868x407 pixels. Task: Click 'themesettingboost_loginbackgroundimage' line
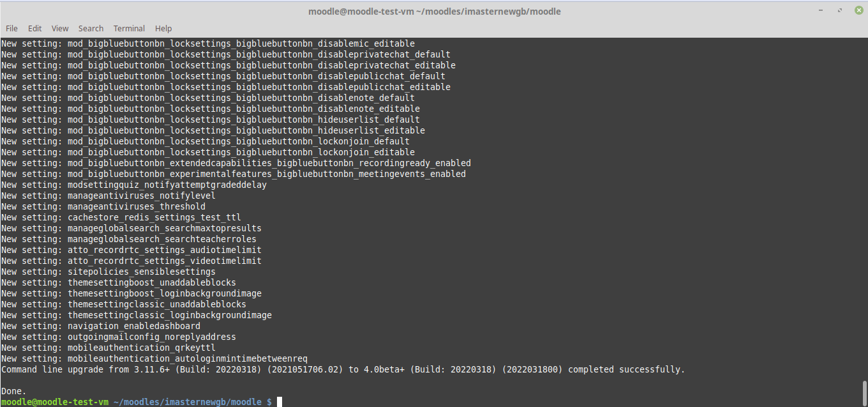131,293
